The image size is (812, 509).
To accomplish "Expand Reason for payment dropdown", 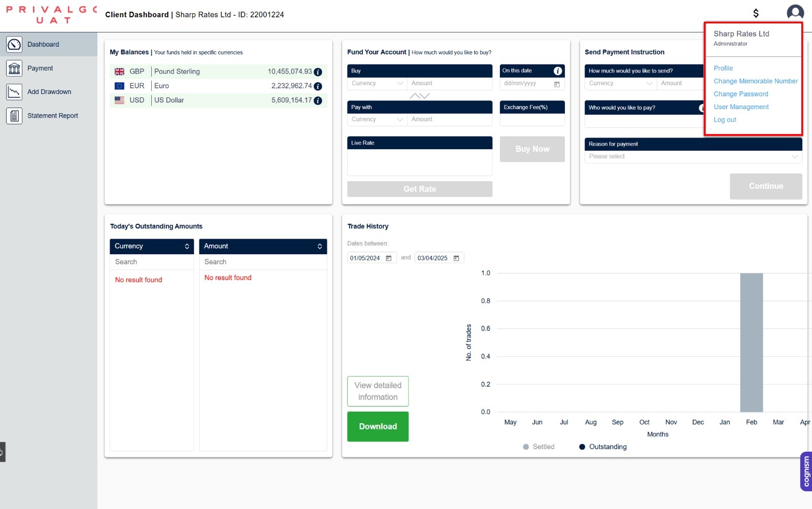I will pyautogui.click(x=693, y=156).
